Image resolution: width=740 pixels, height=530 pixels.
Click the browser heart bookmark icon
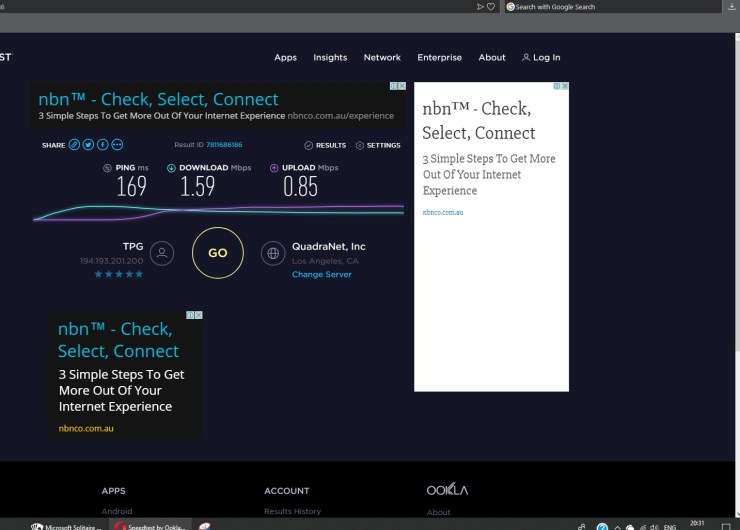(491, 7)
